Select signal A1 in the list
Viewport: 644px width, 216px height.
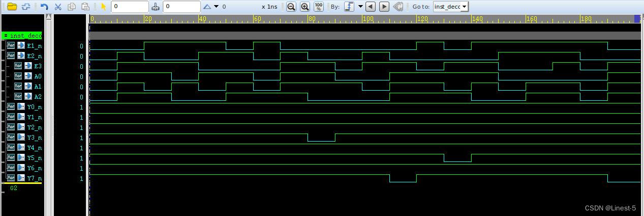pos(38,87)
